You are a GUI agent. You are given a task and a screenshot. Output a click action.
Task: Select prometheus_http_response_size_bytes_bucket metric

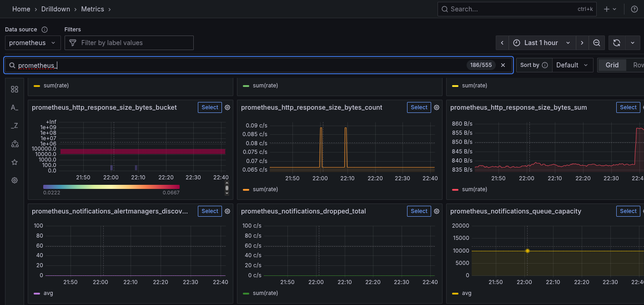(210, 107)
